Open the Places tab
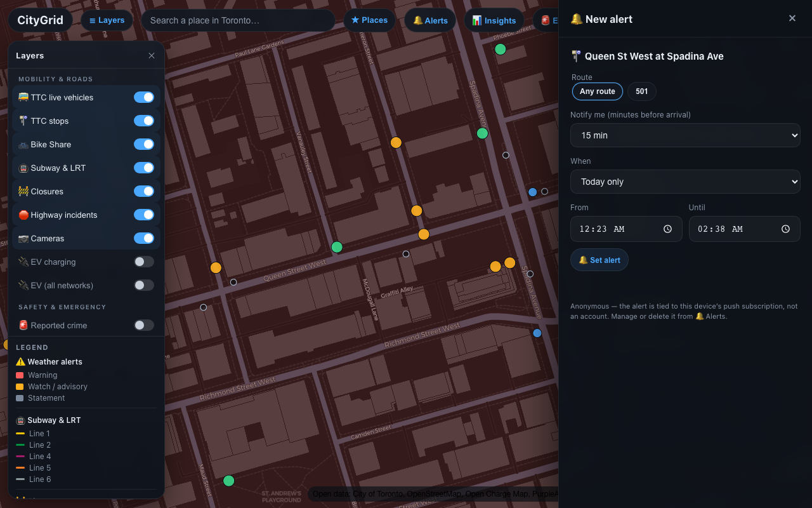This screenshot has height=508, width=812. (x=369, y=20)
